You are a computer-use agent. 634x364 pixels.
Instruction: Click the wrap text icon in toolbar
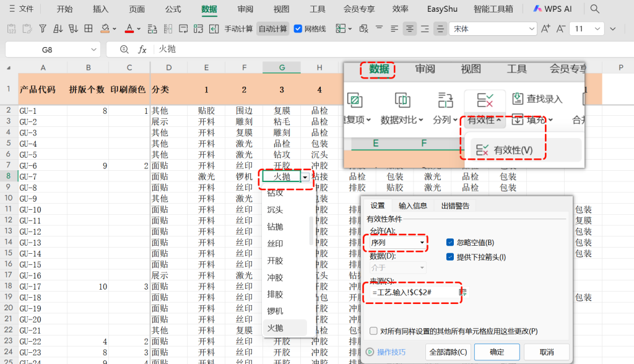183,28
